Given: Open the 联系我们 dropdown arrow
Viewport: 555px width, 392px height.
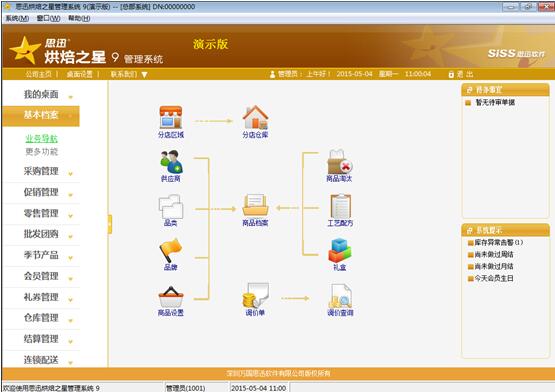Looking at the screenshot, I should pyautogui.click(x=144, y=75).
